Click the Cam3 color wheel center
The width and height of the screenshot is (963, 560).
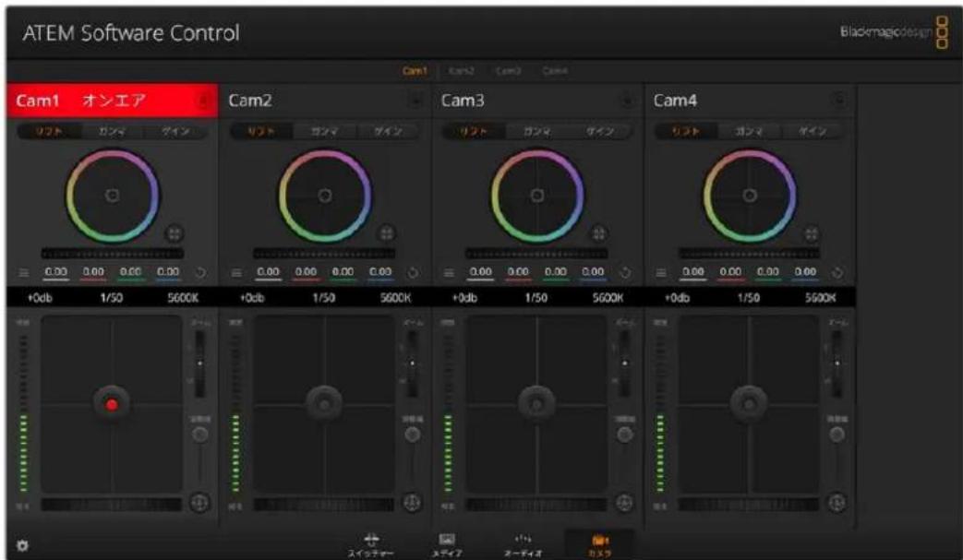pos(537,196)
